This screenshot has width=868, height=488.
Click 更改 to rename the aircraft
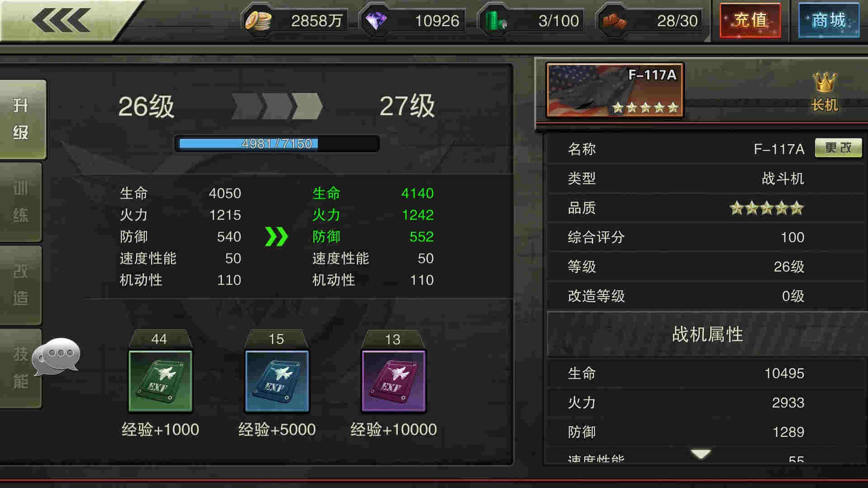(x=838, y=148)
